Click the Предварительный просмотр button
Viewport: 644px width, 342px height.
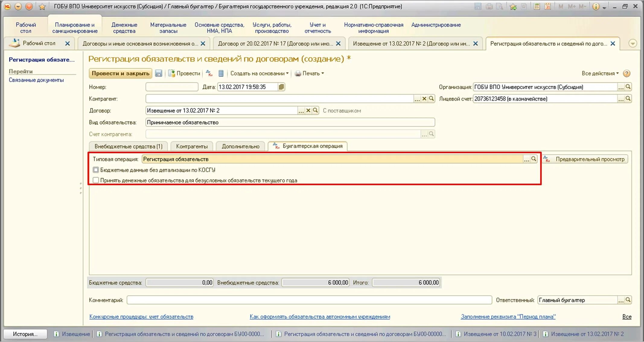(585, 159)
